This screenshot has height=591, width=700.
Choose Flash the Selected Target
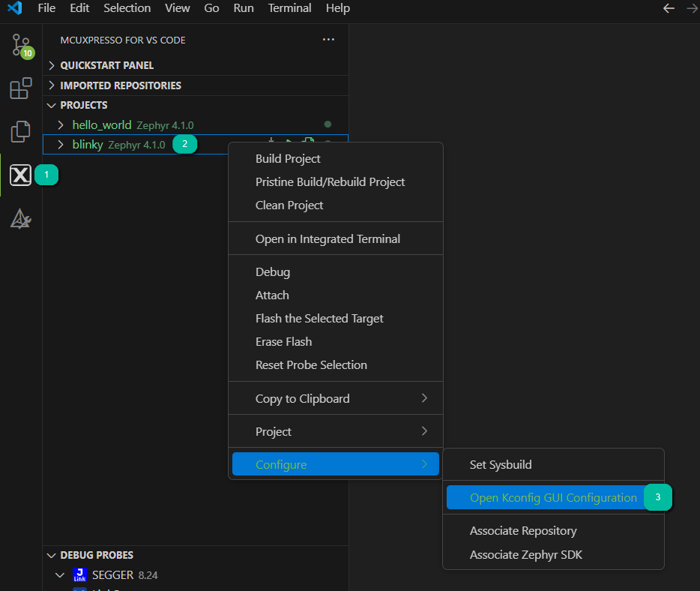coord(319,319)
